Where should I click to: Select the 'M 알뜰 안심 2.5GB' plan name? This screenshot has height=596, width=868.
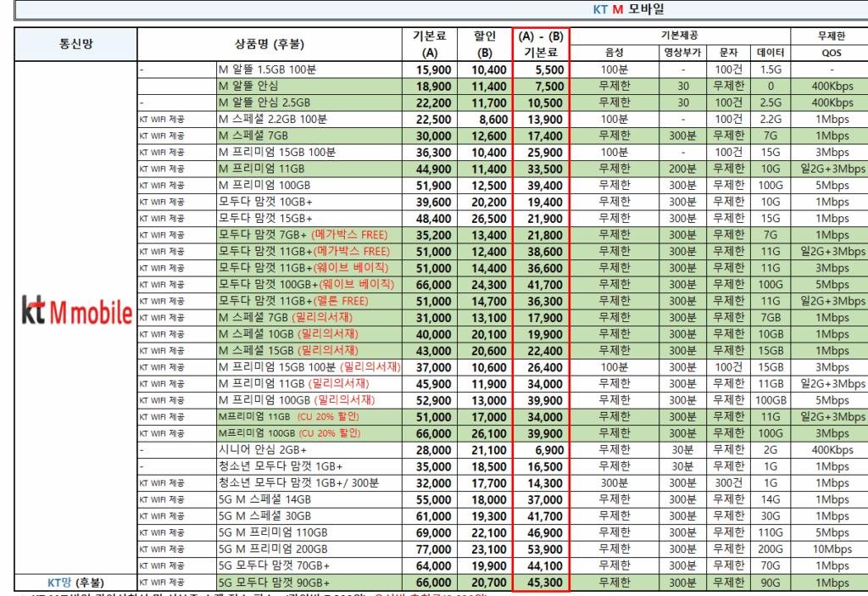pyautogui.click(x=264, y=103)
